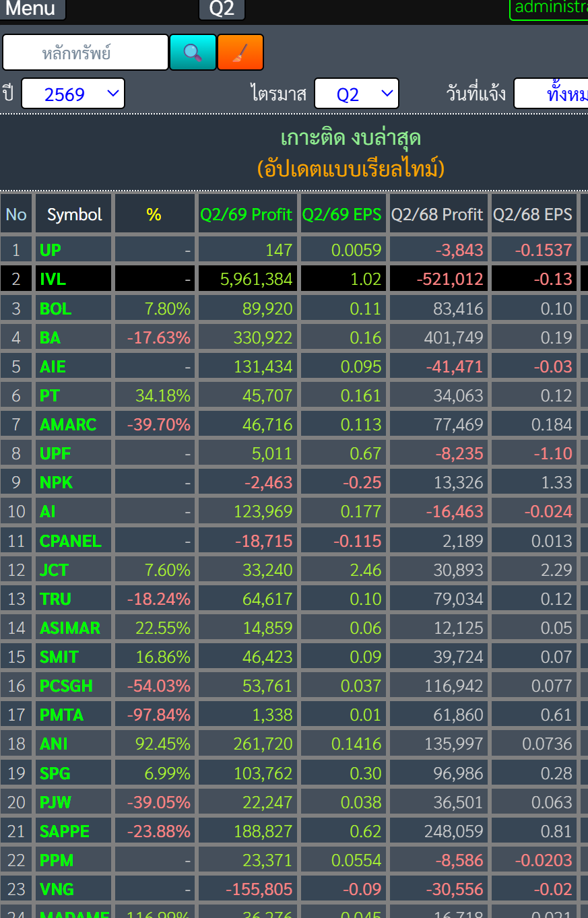Open the วันที่แจ้ง ทั้งหมด dropdown
The image size is (588, 918).
pyautogui.click(x=551, y=94)
